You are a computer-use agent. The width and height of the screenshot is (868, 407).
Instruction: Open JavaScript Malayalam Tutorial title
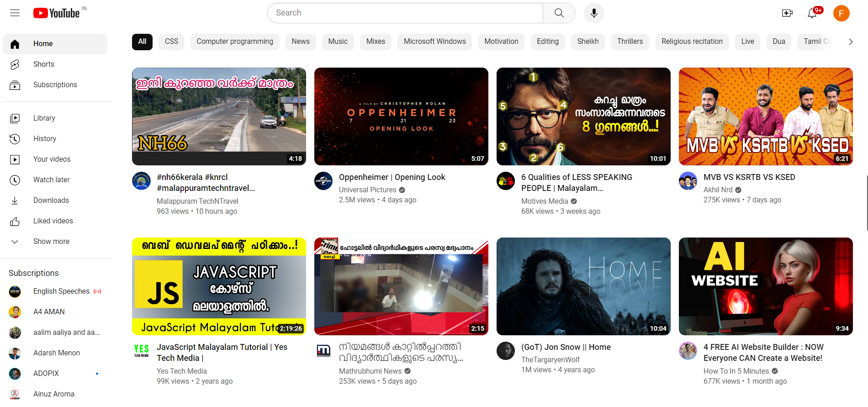coord(222,353)
